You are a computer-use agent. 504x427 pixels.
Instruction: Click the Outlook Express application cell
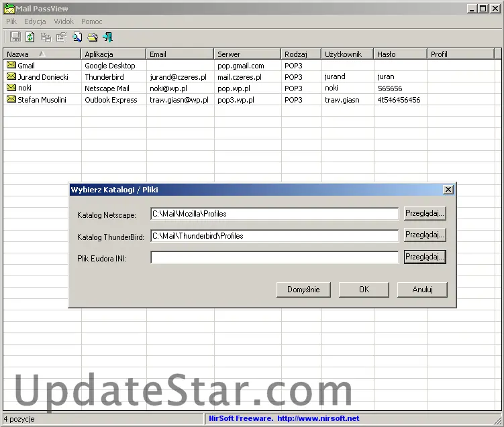pyautogui.click(x=111, y=100)
